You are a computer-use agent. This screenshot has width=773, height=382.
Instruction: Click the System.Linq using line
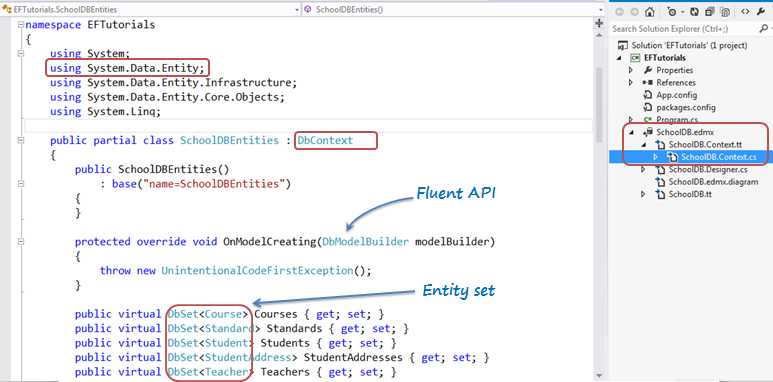105,111
